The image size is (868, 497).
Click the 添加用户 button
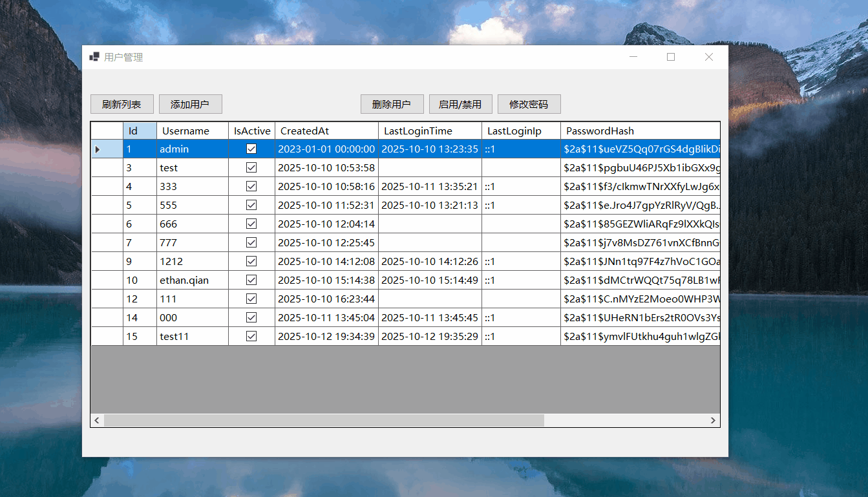pyautogui.click(x=190, y=104)
